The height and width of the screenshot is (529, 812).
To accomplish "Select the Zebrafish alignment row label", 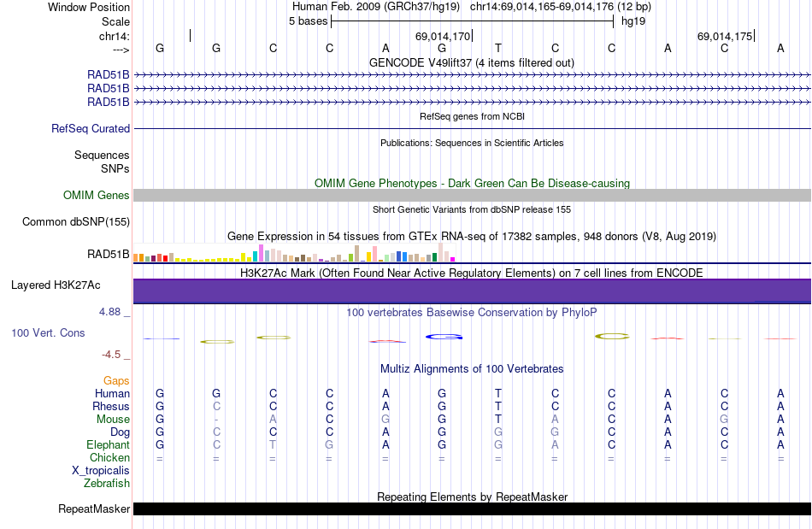I will 107,483.
